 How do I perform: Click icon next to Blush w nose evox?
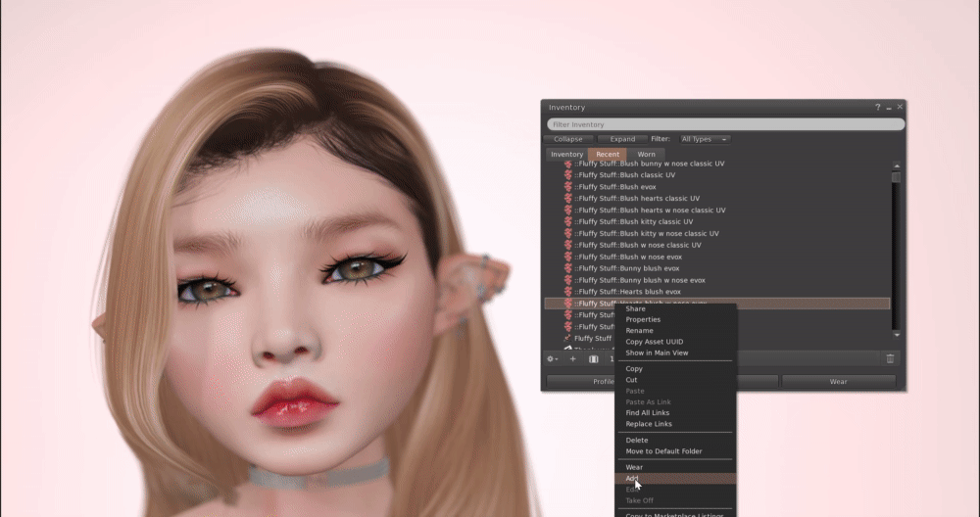click(x=568, y=257)
